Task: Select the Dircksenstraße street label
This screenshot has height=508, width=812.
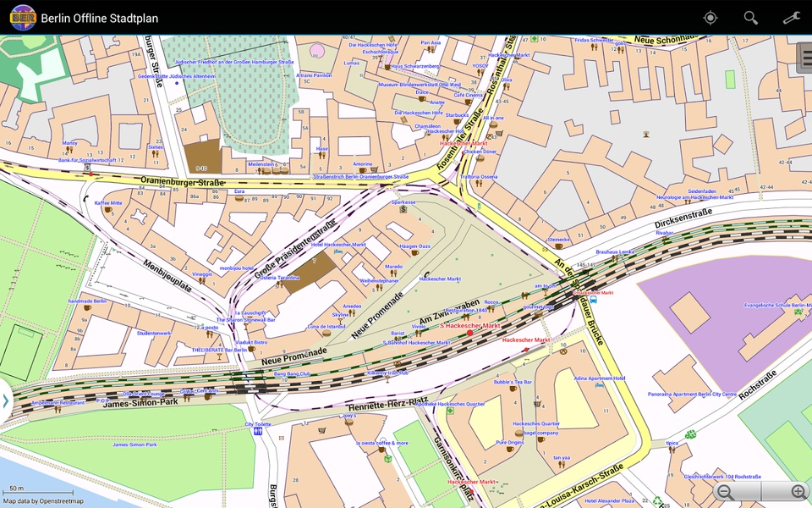Action: [683, 218]
